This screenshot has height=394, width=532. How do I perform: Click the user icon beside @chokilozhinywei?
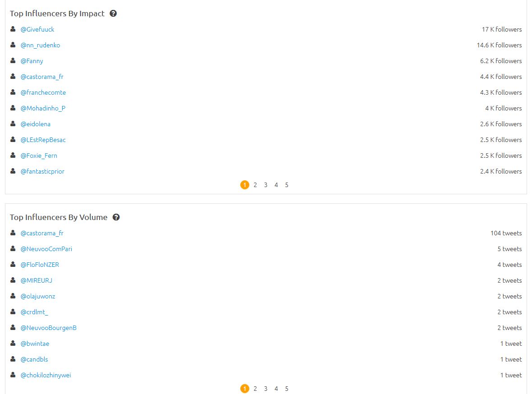(x=13, y=375)
